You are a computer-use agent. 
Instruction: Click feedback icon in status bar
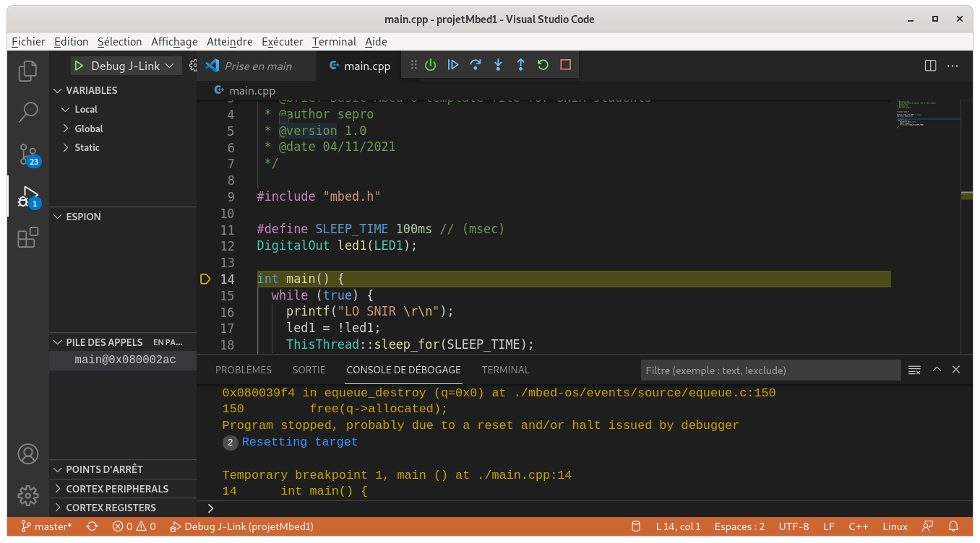point(928,526)
